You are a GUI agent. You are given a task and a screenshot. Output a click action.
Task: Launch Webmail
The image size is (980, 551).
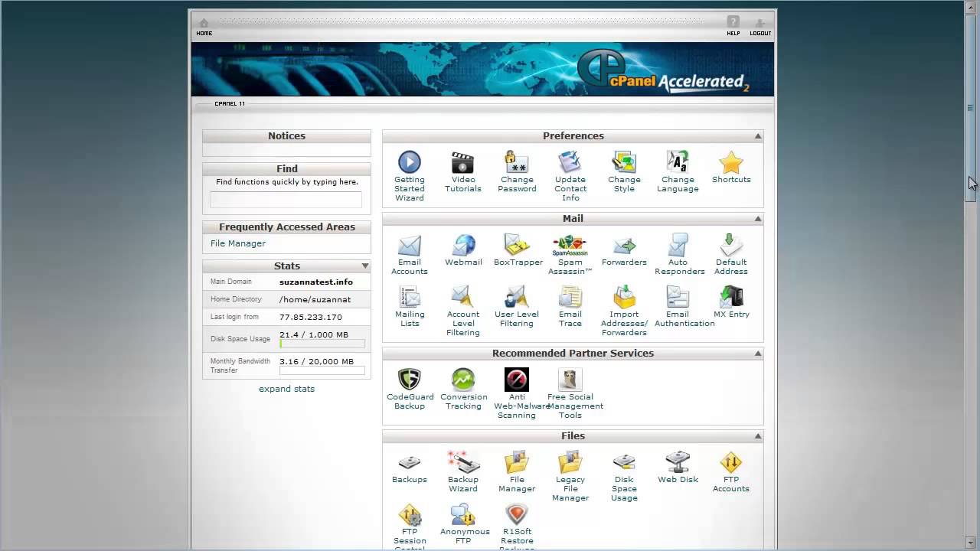463,249
